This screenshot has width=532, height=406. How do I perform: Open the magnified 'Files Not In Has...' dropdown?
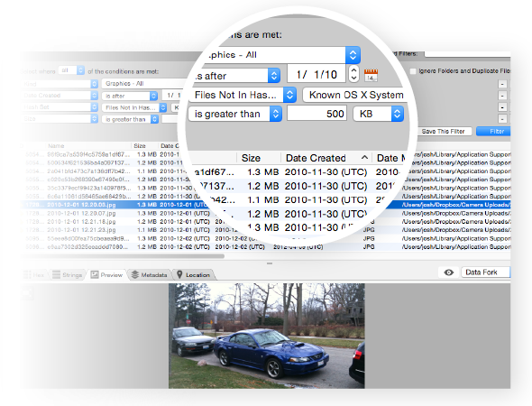(243, 95)
